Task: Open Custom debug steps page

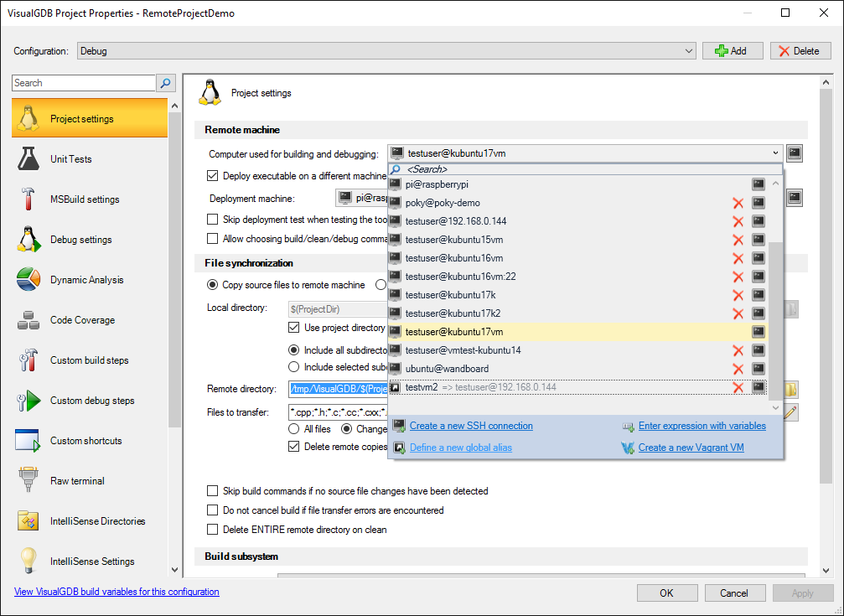Action: pyautogui.click(x=90, y=401)
